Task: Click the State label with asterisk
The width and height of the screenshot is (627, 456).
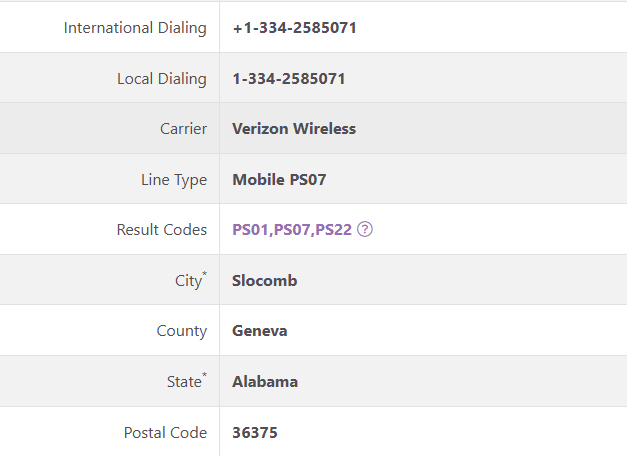Action: tap(185, 381)
